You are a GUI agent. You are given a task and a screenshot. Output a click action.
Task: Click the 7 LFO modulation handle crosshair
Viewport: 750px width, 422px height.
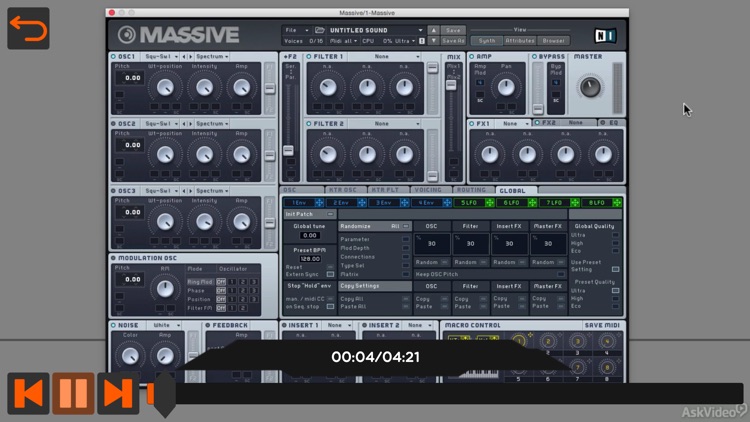click(574, 203)
